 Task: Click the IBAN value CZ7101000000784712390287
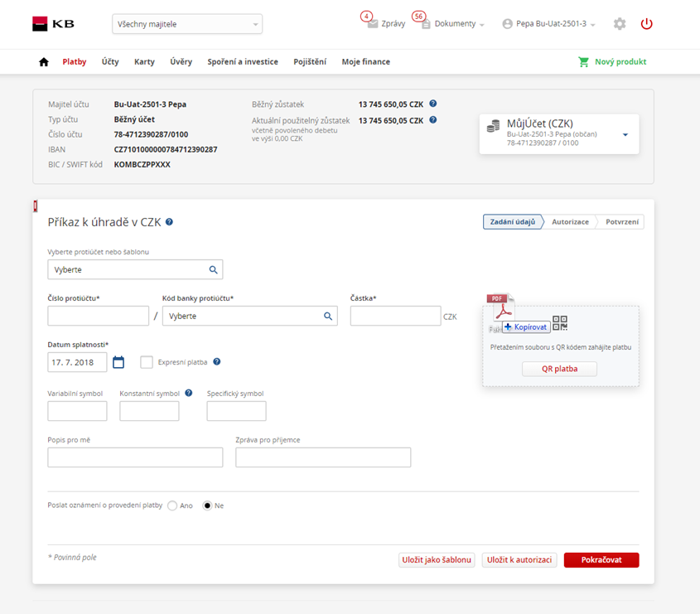point(166,150)
